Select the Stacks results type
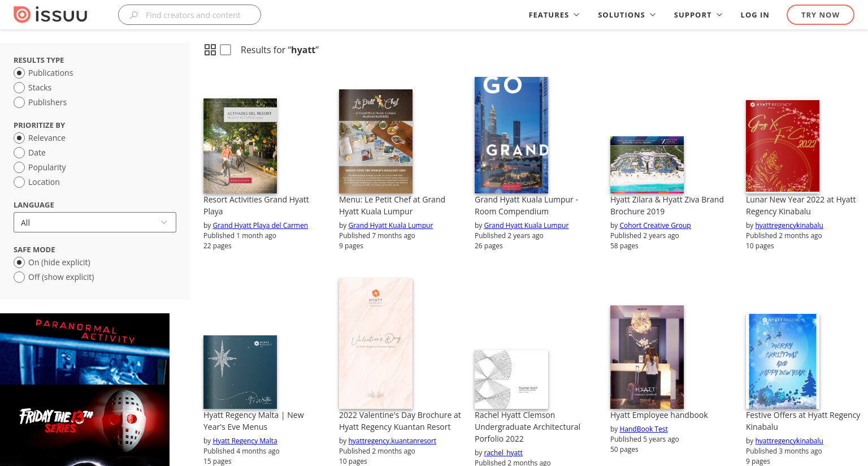The height and width of the screenshot is (466, 868). (x=19, y=88)
